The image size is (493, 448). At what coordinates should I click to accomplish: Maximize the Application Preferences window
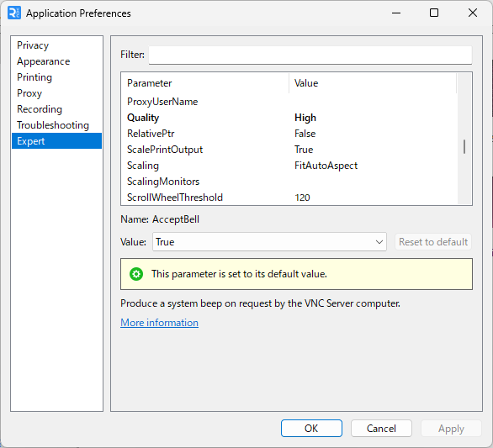[434, 13]
